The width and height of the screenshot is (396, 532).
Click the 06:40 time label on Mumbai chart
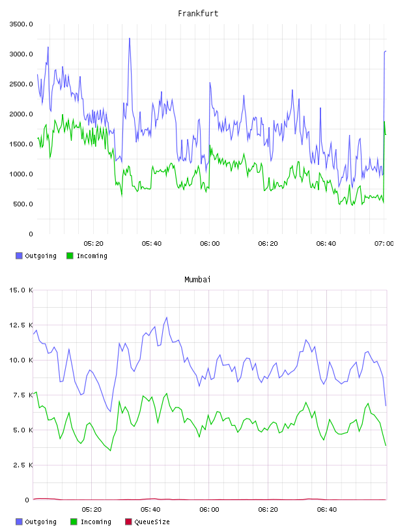[327, 510]
